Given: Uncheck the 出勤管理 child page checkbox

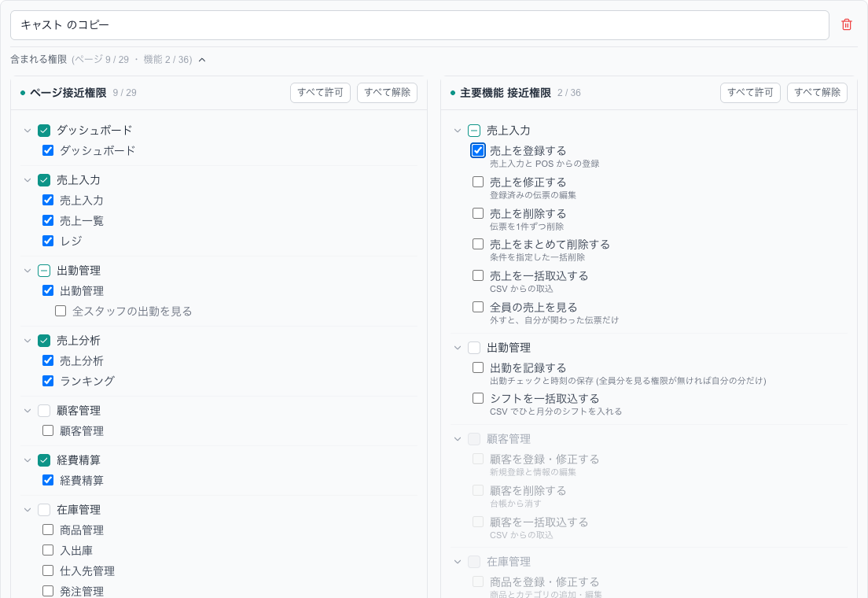Looking at the screenshot, I should tap(48, 290).
